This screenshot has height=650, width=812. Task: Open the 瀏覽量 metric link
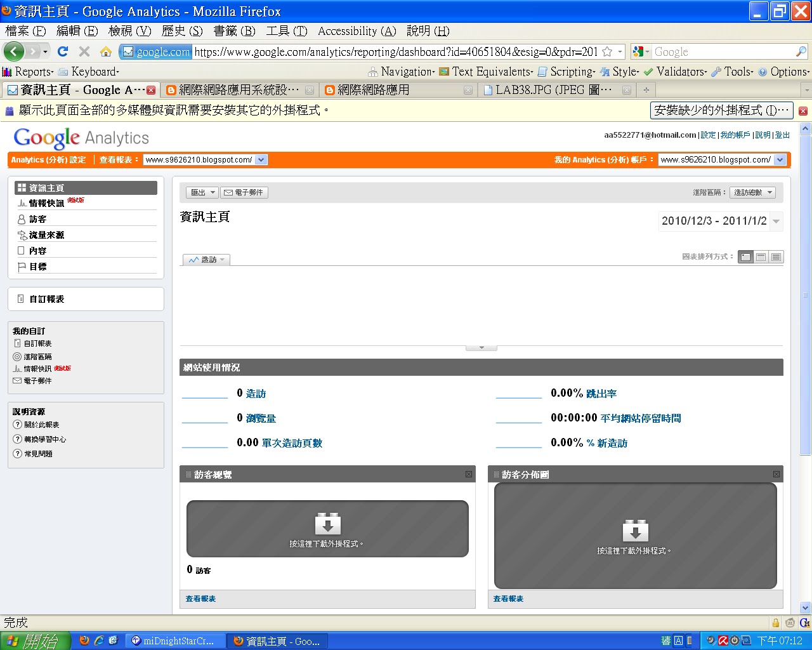coord(261,418)
